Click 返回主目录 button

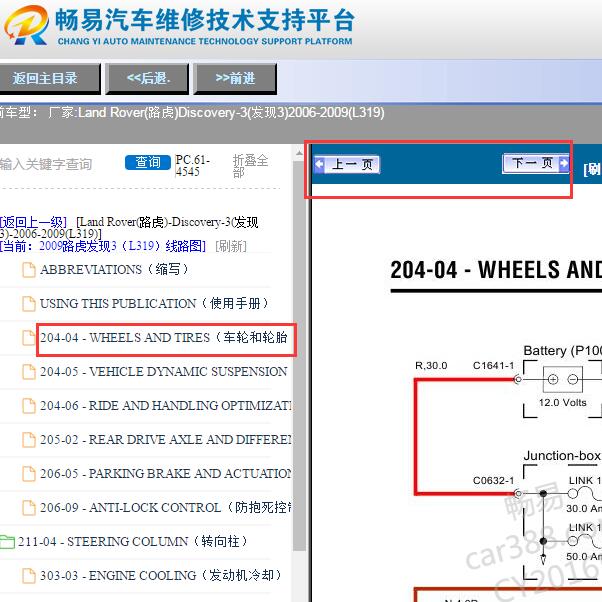[50, 79]
